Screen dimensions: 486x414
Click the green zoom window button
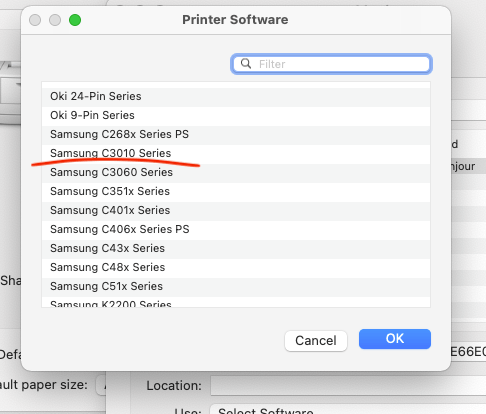coord(75,20)
